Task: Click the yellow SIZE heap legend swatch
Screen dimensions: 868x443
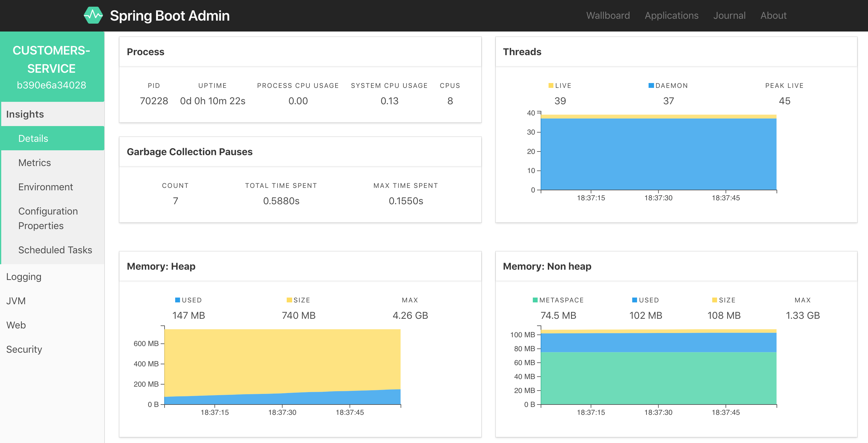Action: point(289,300)
